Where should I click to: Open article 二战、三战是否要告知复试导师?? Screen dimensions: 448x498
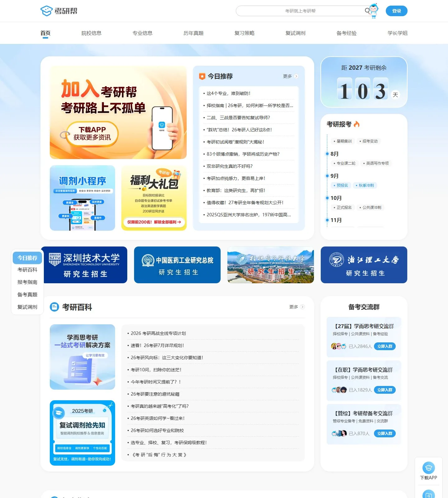(x=238, y=118)
